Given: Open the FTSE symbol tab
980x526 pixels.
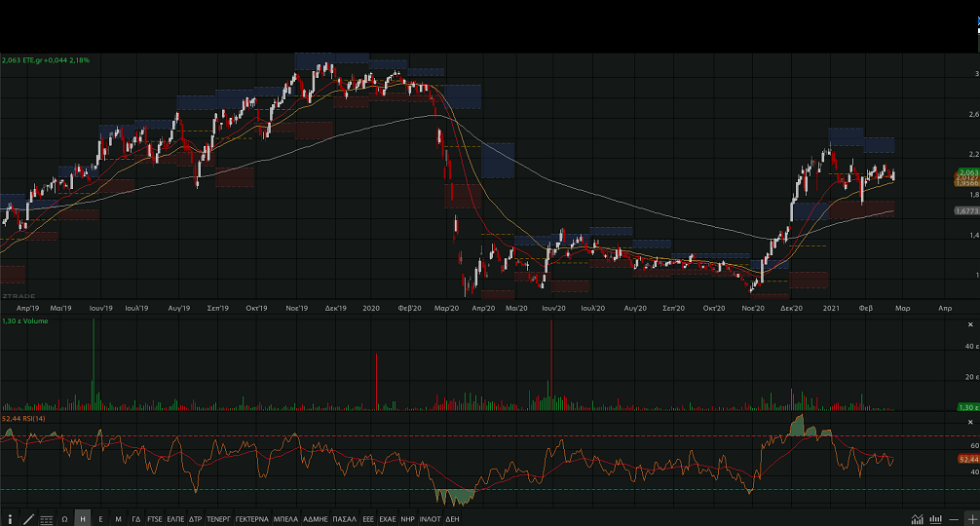Looking at the screenshot, I should pos(155,519).
